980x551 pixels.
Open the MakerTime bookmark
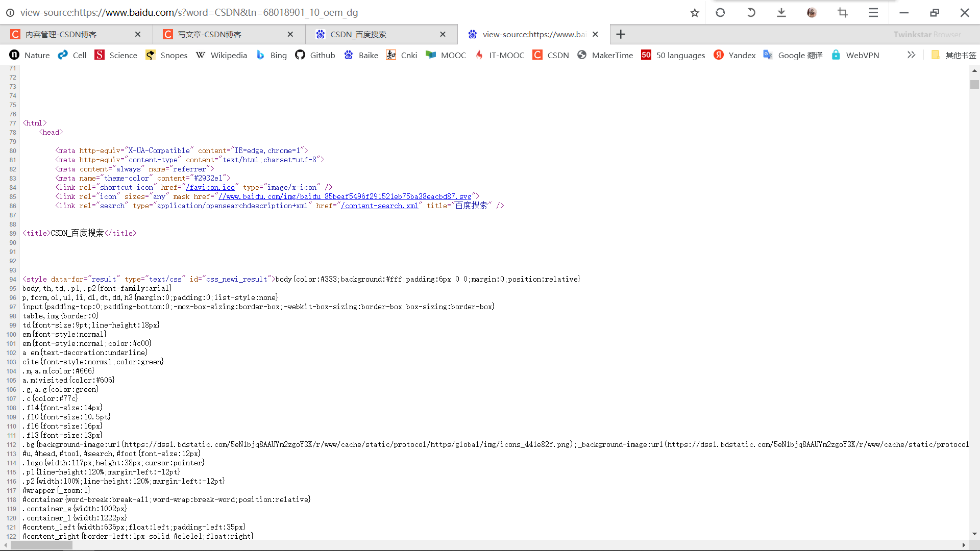point(605,55)
